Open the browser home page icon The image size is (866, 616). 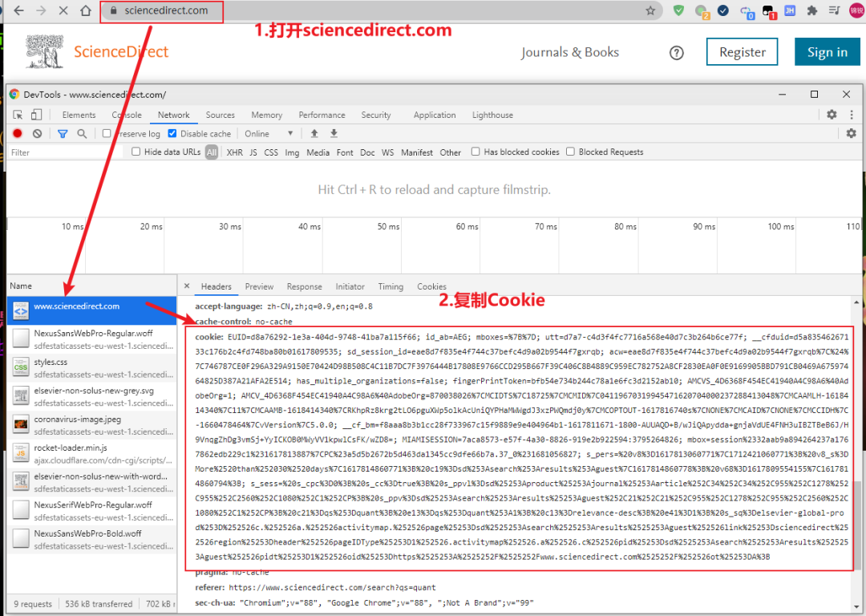point(86,10)
